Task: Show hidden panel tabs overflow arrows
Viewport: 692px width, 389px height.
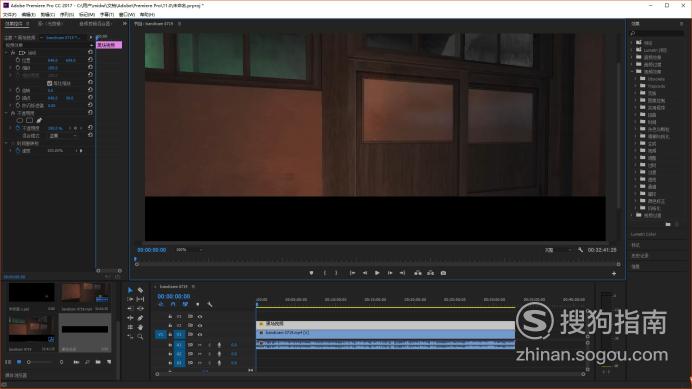Action: [124, 23]
